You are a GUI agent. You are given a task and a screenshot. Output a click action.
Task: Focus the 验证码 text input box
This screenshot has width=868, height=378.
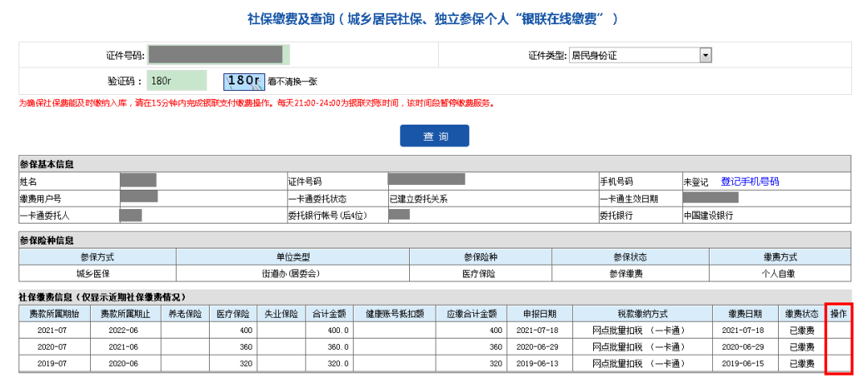click(177, 80)
